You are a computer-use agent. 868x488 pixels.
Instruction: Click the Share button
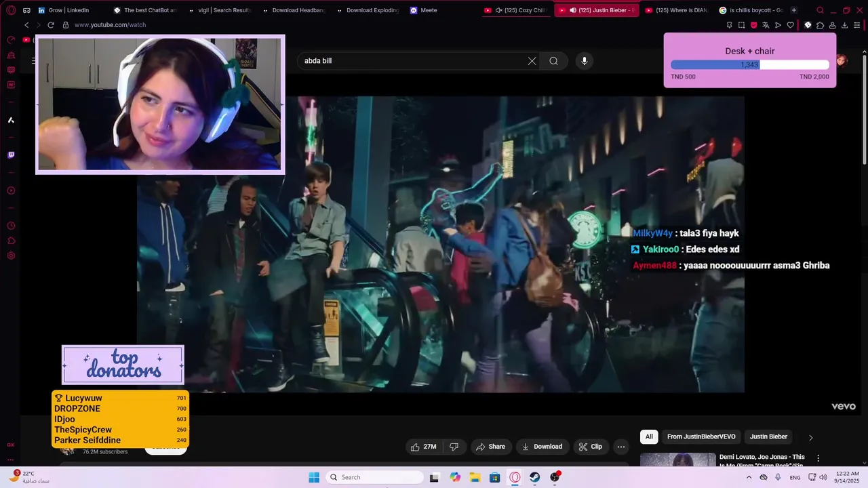click(x=490, y=447)
